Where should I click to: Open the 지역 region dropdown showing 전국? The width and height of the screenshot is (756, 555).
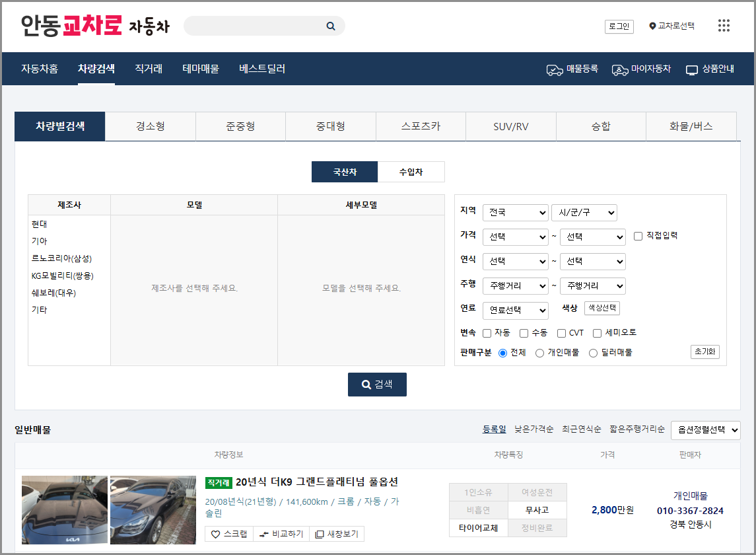point(516,212)
